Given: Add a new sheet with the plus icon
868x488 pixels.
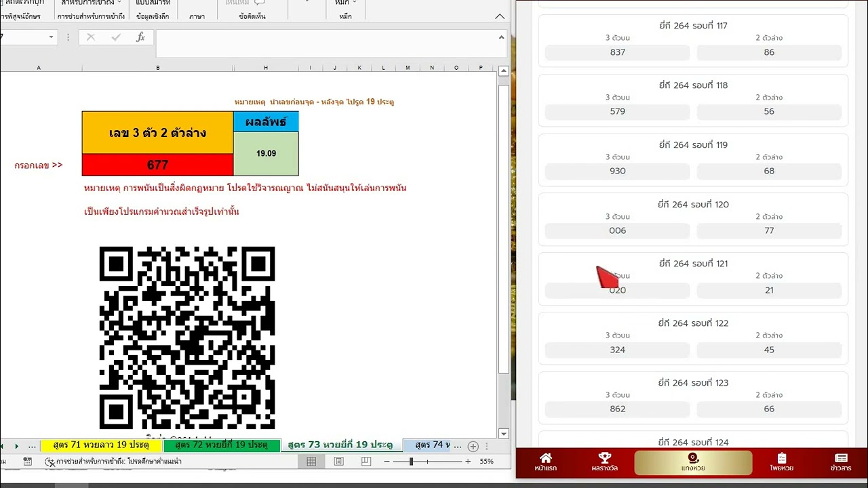Looking at the screenshot, I should coord(473,446).
